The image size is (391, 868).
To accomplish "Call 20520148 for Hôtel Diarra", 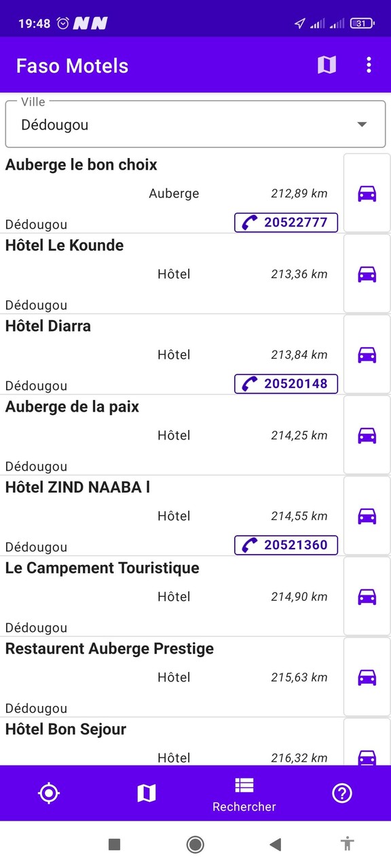I will click(x=285, y=384).
